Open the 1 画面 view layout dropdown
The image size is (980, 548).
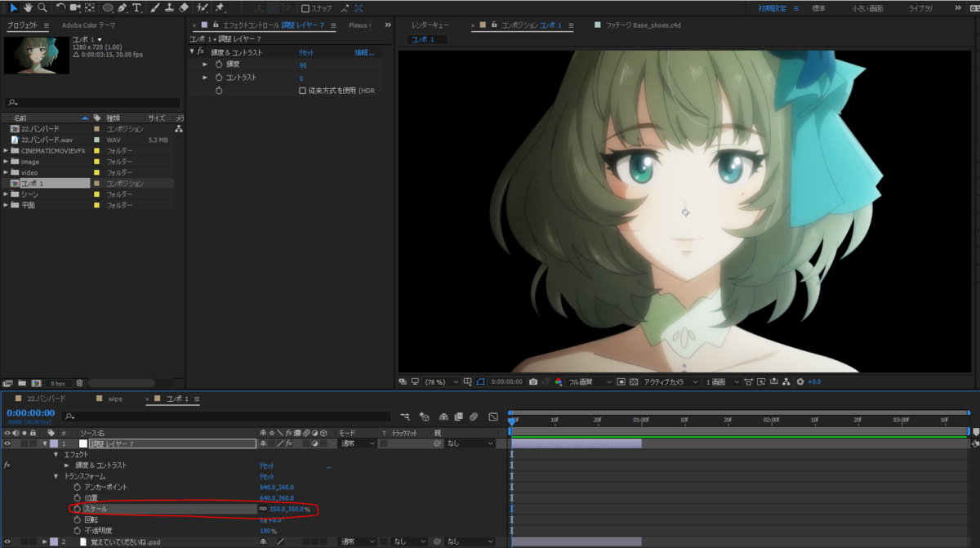coord(722,381)
